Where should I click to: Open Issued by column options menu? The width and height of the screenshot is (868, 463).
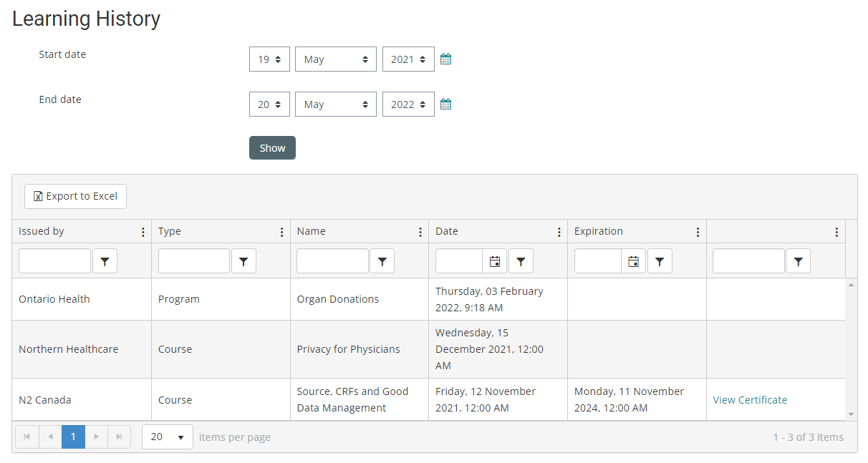click(x=143, y=232)
